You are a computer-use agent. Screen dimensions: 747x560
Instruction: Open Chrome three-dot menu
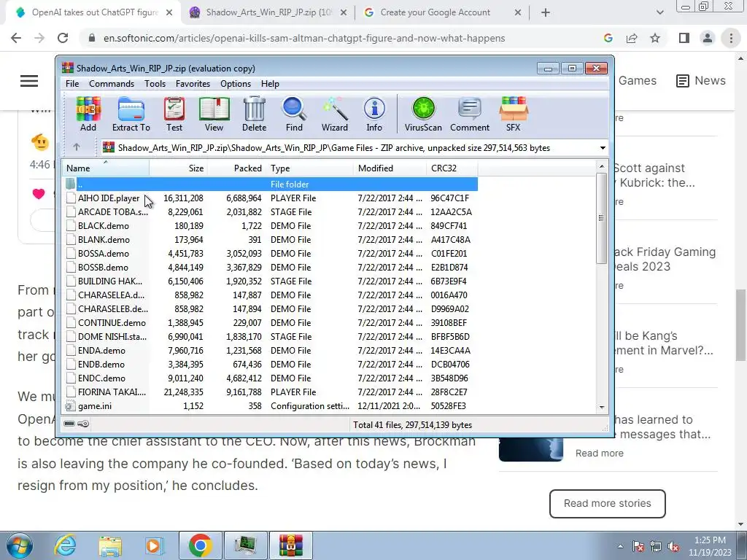(731, 38)
